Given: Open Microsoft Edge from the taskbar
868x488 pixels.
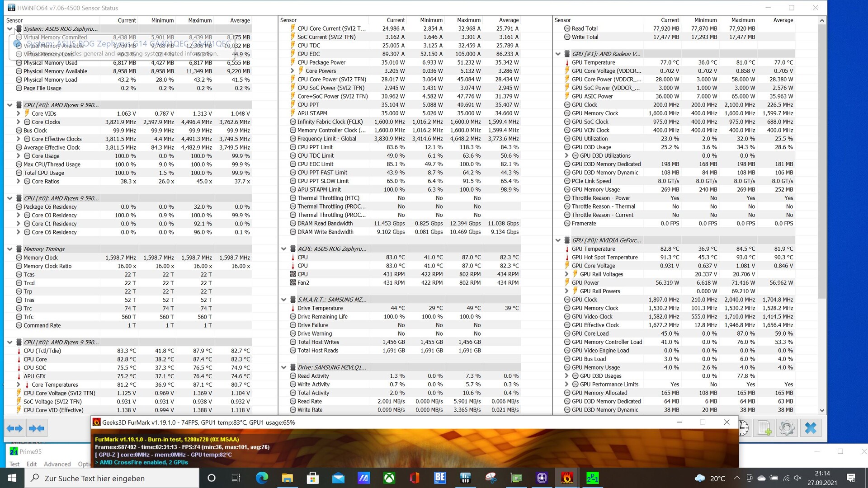Looking at the screenshot, I should click(x=262, y=478).
